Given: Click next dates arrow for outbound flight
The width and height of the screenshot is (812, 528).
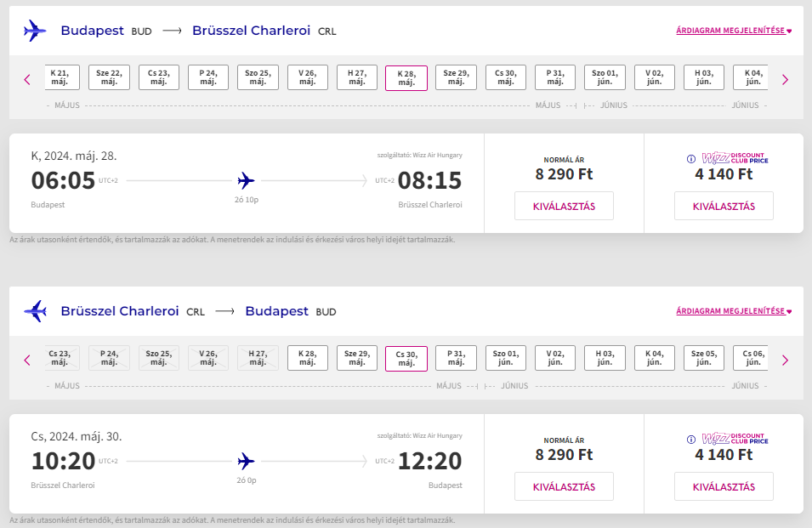Looking at the screenshot, I should [785, 80].
